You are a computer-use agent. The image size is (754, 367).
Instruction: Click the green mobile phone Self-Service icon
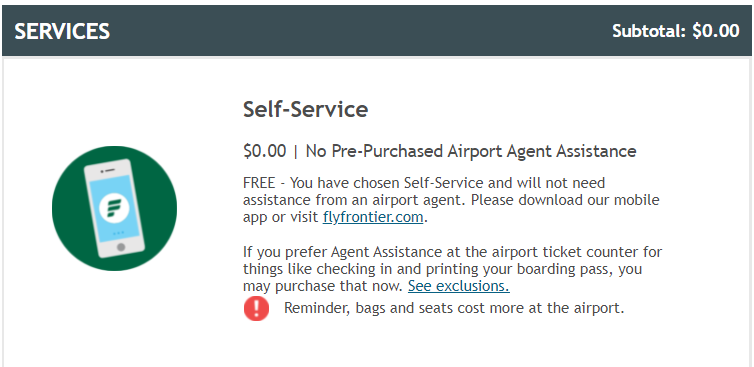114,208
